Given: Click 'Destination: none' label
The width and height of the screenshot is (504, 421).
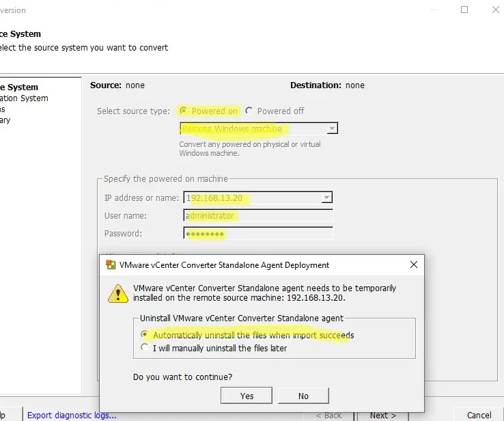Looking at the screenshot, I should tap(327, 85).
